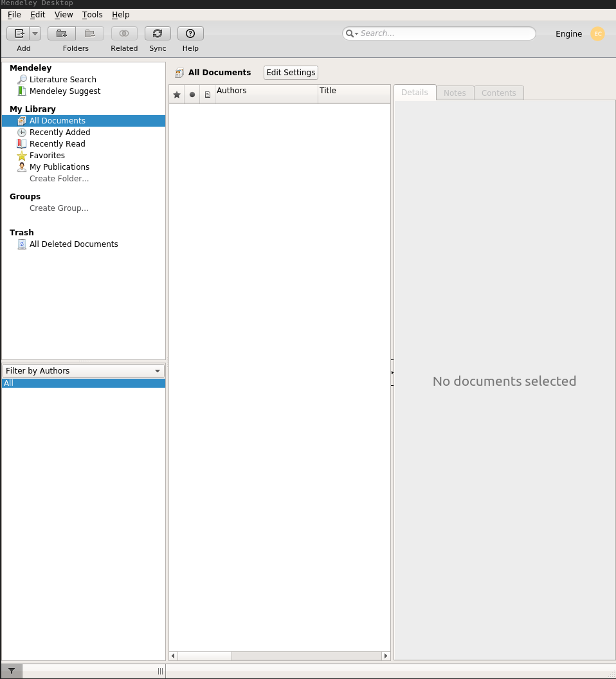Click the All Deleted Documents trash icon
The height and width of the screenshot is (679, 616).
click(x=22, y=244)
